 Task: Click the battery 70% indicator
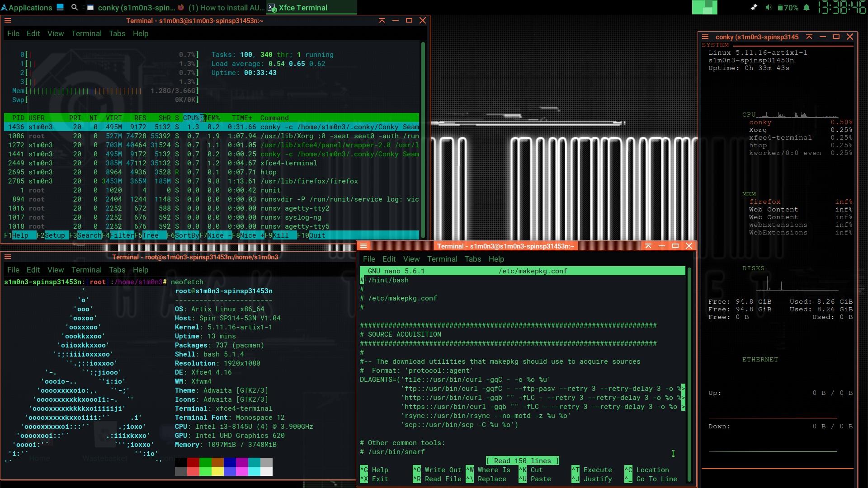click(788, 8)
